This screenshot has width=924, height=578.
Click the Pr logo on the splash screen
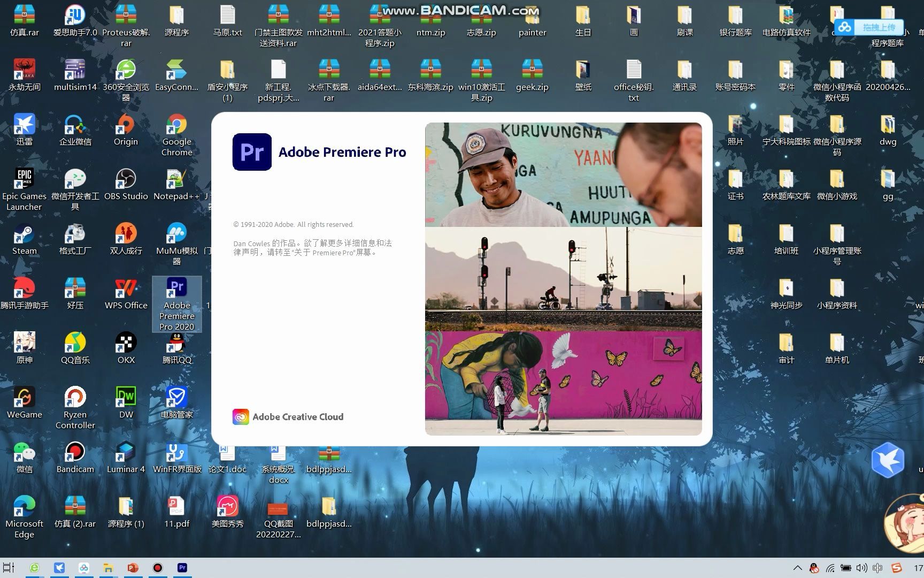[x=252, y=152]
